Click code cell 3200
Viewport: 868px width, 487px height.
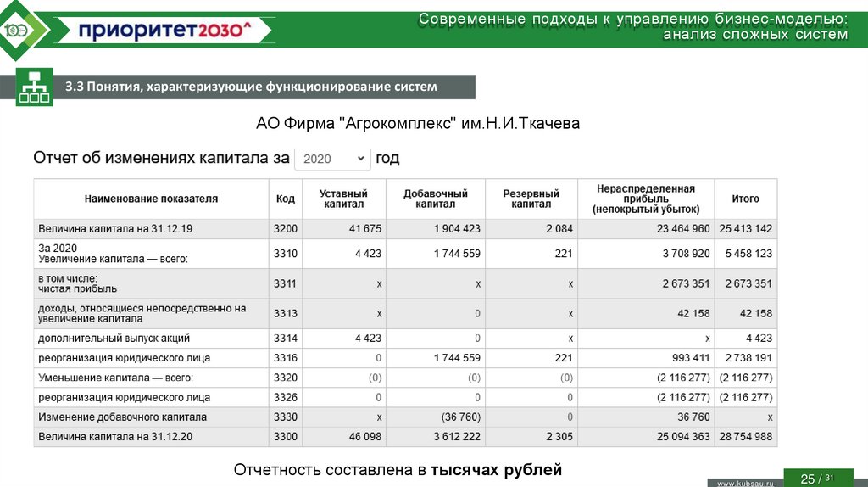[286, 229]
